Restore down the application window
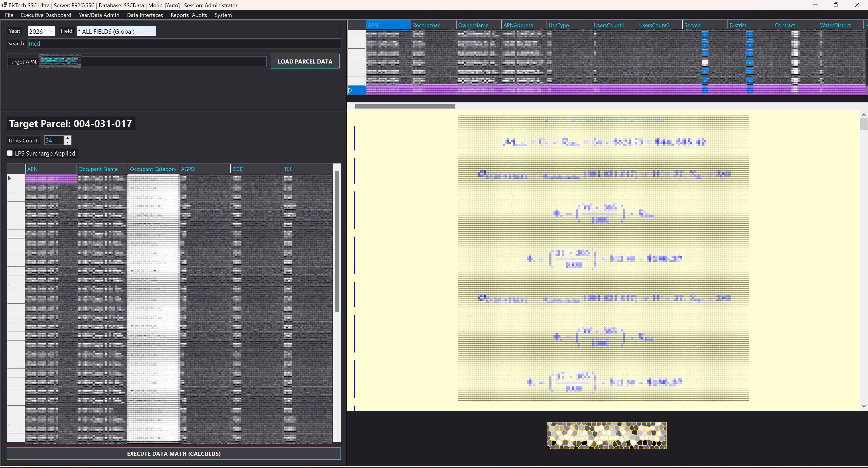The image size is (868, 468). tap(836, 5)
